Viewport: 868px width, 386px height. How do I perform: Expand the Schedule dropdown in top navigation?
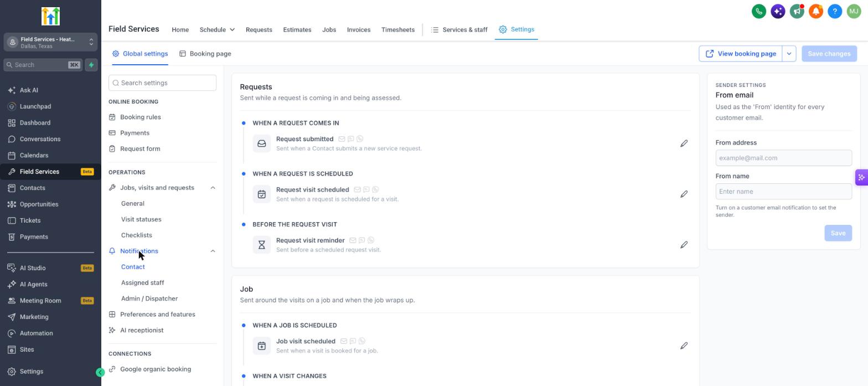217,29
